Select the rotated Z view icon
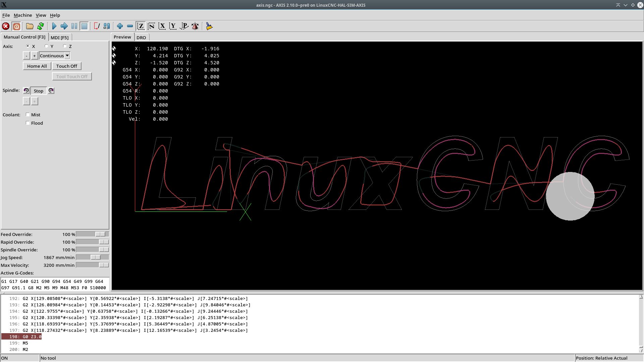The image size is (644, 362). coord(151,26)
